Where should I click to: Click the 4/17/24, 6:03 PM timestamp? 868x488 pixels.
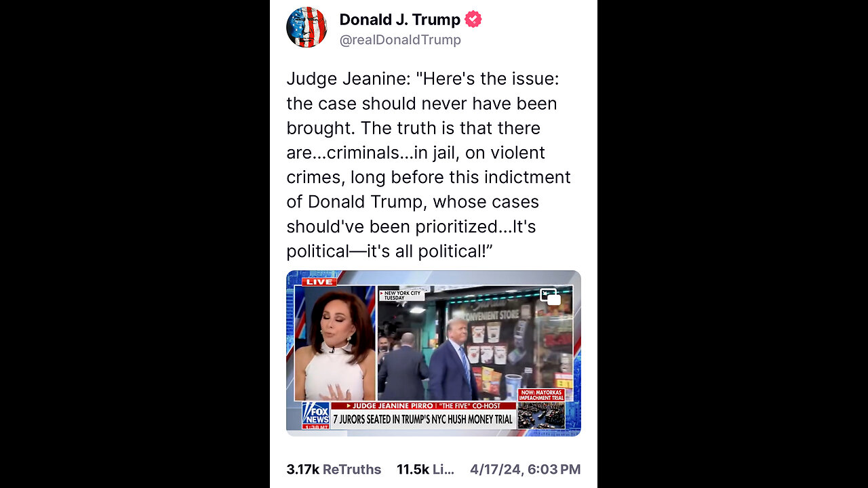click(x=526, y=469)
